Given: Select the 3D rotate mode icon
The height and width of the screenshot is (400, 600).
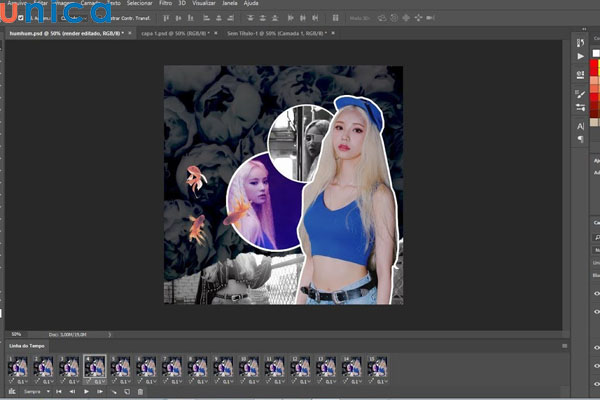Looking at the screenshot, I should click(382, 18).
